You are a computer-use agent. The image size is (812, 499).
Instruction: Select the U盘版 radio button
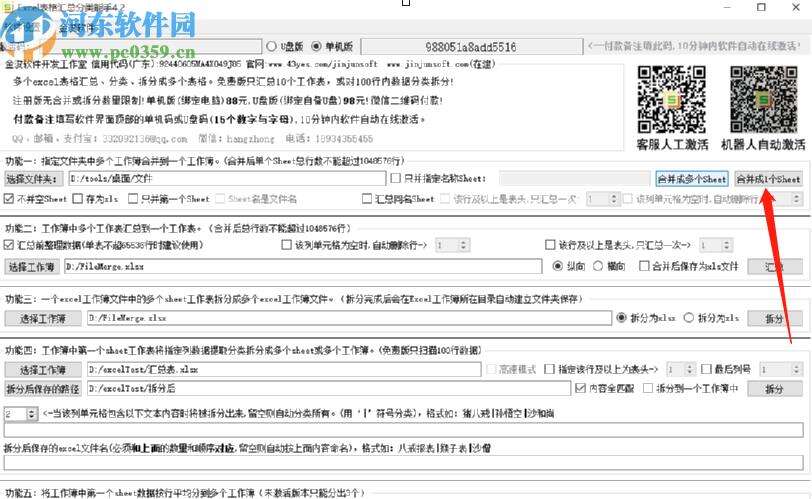coord(271,47)
